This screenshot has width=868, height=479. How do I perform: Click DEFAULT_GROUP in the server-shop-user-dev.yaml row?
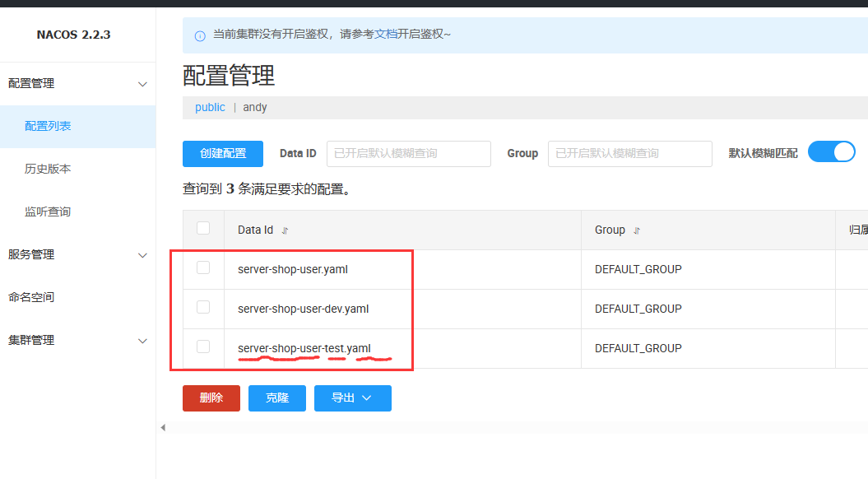(638, 309)
